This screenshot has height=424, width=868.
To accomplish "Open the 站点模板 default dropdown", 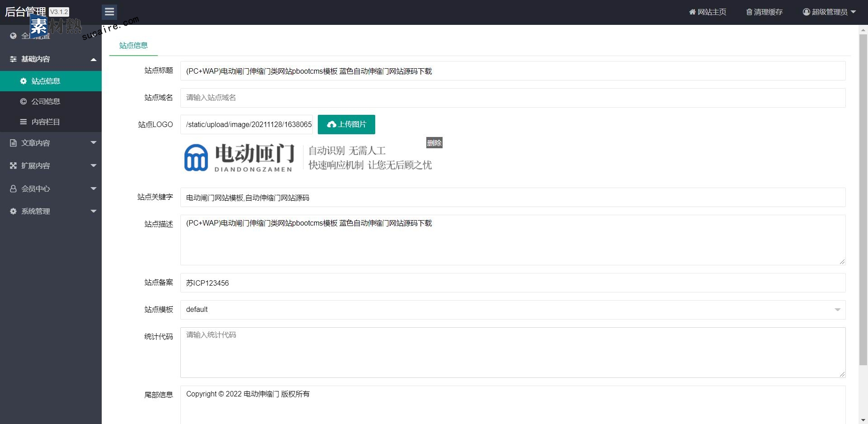I will (x=513, y=310).
